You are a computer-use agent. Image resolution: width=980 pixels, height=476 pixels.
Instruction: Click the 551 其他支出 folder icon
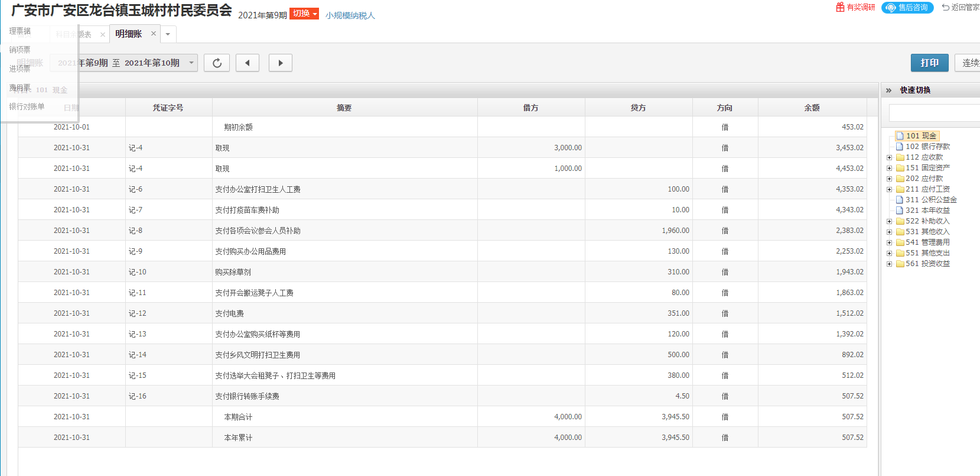(900, 253)
